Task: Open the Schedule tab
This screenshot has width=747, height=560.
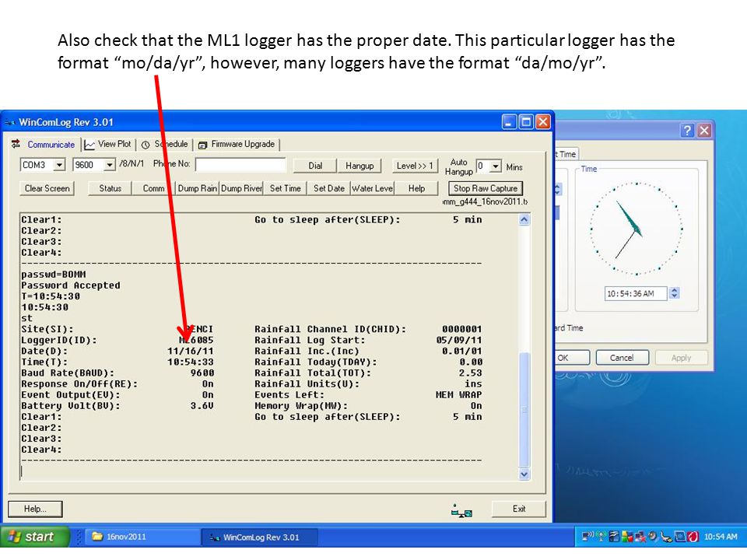Action: 164,145
